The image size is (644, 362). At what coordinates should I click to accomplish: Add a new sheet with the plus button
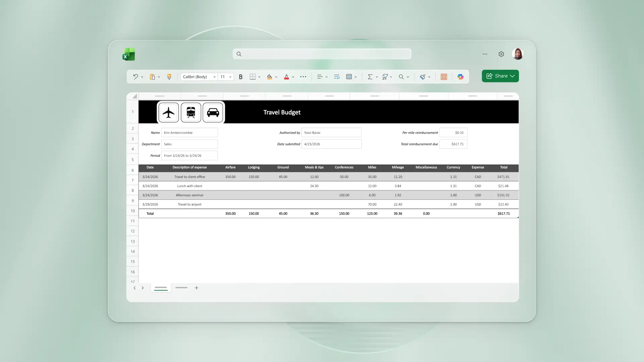[197, 288]
